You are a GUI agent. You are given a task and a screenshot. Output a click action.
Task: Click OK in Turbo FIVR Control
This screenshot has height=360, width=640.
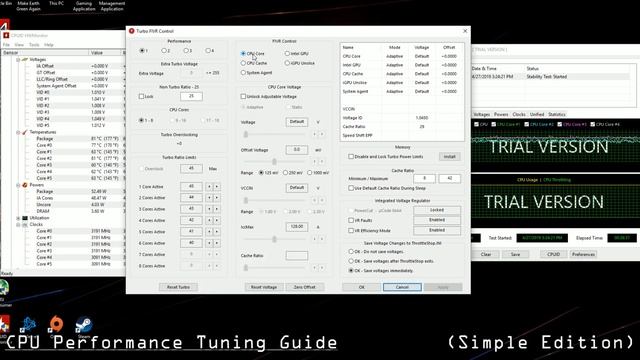361,287
